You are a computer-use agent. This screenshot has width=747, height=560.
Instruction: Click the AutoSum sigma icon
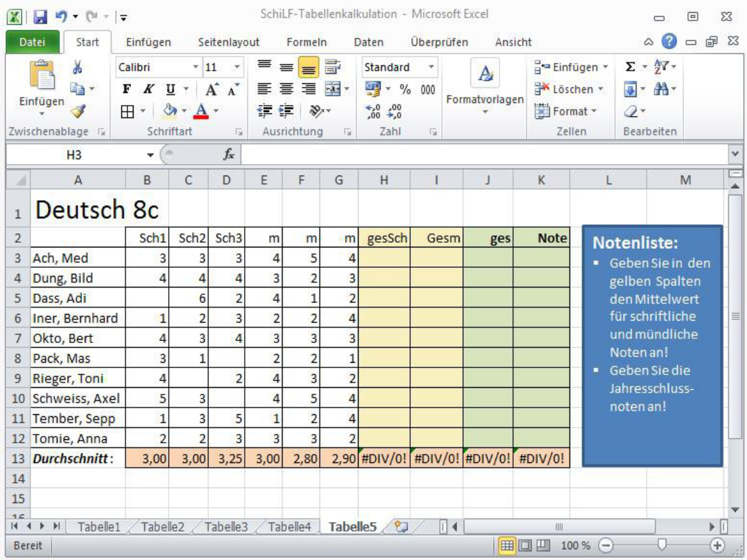pos(630,67)
